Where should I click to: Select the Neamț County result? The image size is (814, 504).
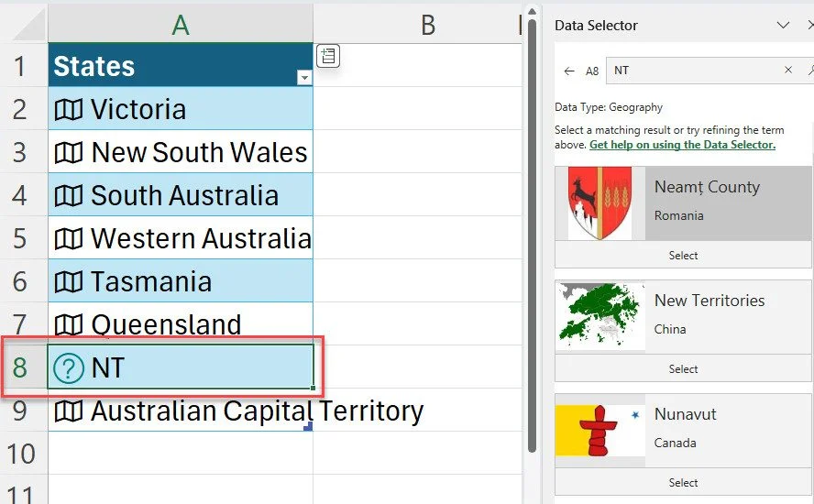click(683, 256)
